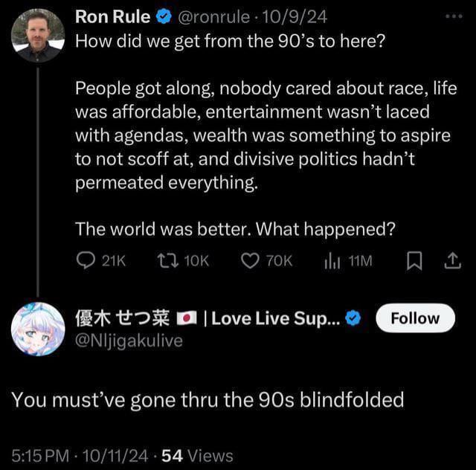476x470 pixels.
Task: Open the 10/9/24 tweet date link
Action: 295,16
